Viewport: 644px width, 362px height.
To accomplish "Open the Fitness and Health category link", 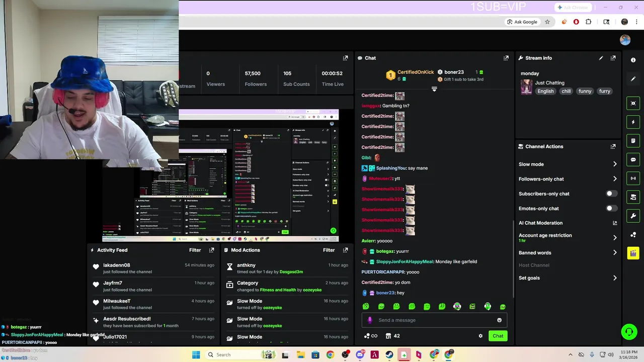I will [278, 290].
